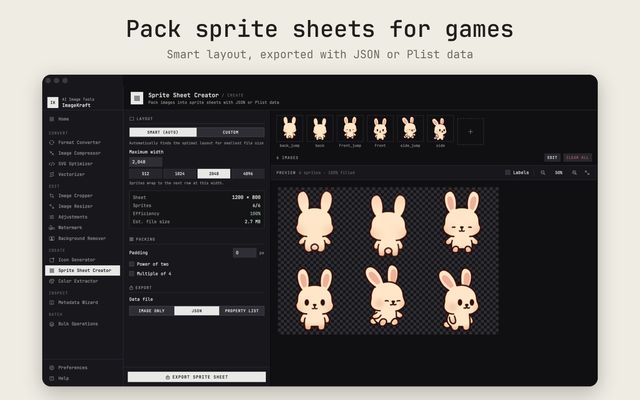Click the Padding value input field
This screenshot has width=640, height=400.
tap(244, 253)
